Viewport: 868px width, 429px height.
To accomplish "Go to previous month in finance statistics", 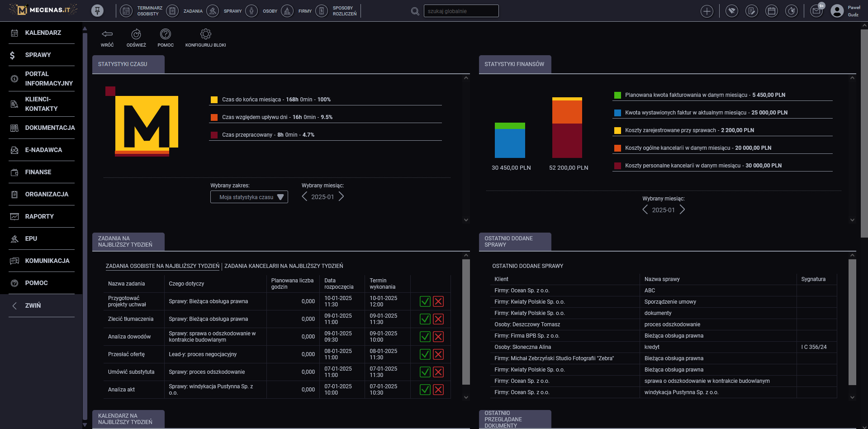I will (645, 210).
